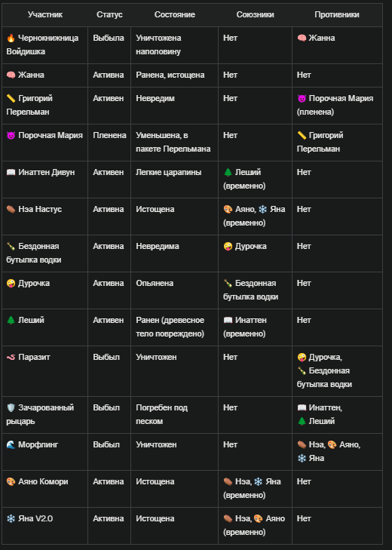Click the Союзники column header
The width and height of the screenshot is (392, 550).
[x=255, y=15]
